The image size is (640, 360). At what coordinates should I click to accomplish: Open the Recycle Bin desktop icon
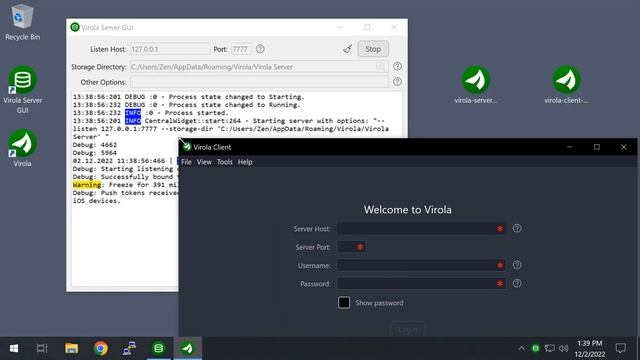tap(22, 23)
